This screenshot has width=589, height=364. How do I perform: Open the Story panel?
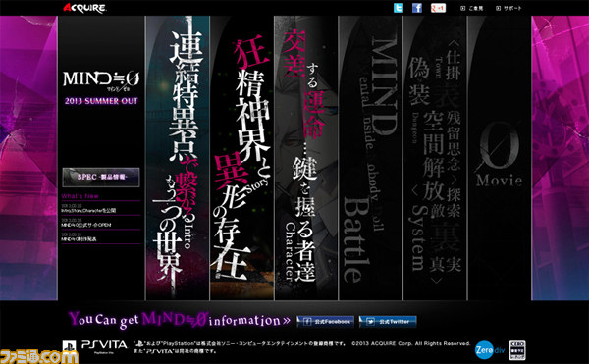click(x=241, y=158)
